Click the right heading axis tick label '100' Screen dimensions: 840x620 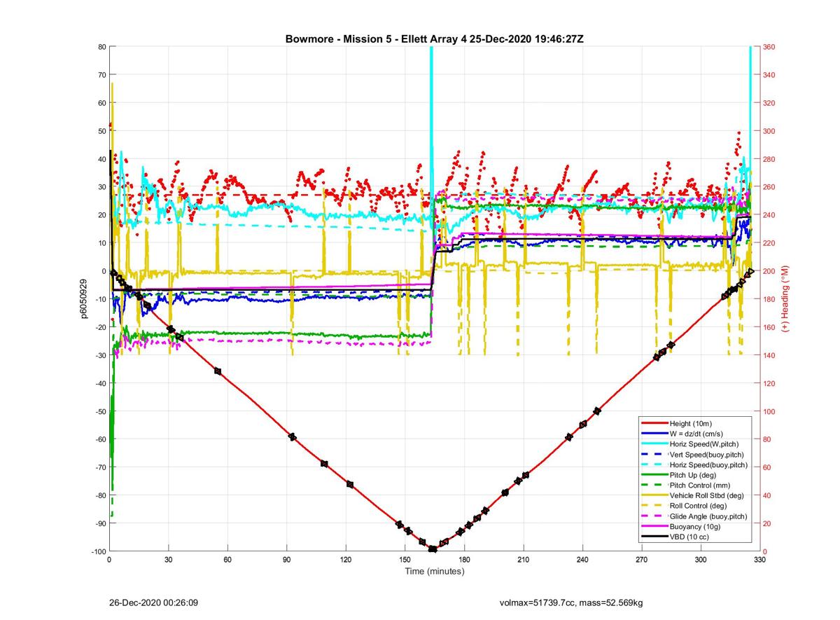[769, 411]
